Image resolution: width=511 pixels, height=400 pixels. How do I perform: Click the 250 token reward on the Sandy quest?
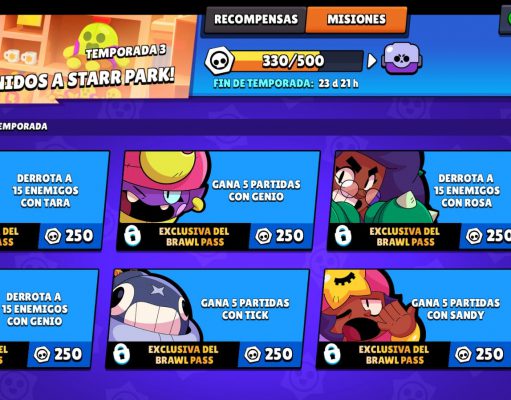(x=480, y=354)
